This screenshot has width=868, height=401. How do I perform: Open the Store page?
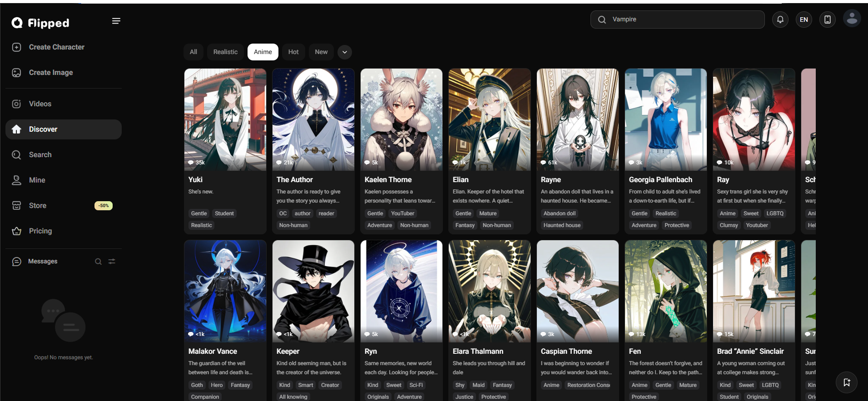64,206
